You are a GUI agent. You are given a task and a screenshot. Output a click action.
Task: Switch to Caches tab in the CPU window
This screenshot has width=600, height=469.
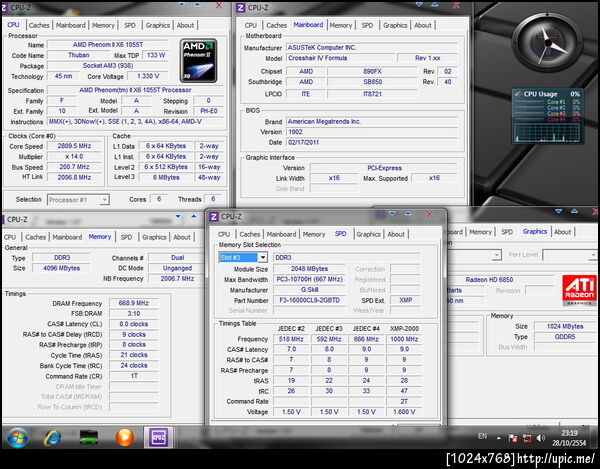coord(39,25)
